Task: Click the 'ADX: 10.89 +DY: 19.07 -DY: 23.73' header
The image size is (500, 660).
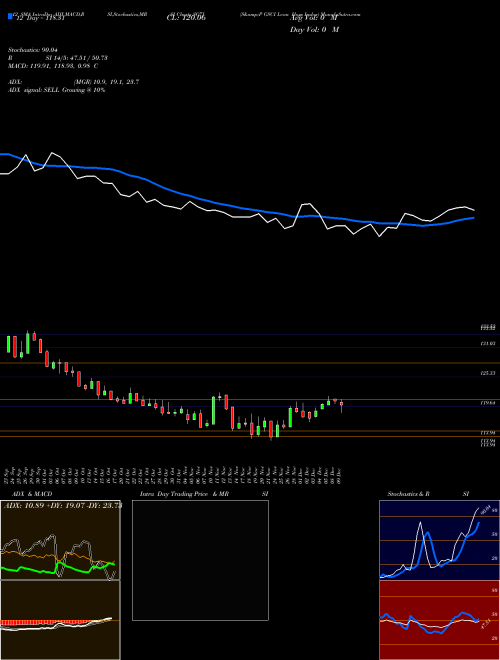Action: click(x=63, y=506)
